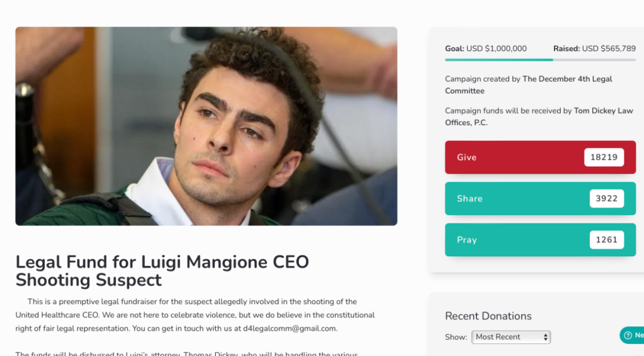The width and height of the screenshot is (644, 356).
Task: Click the Raised USD $565,789 amount
Action: click(x=595, y=48)
